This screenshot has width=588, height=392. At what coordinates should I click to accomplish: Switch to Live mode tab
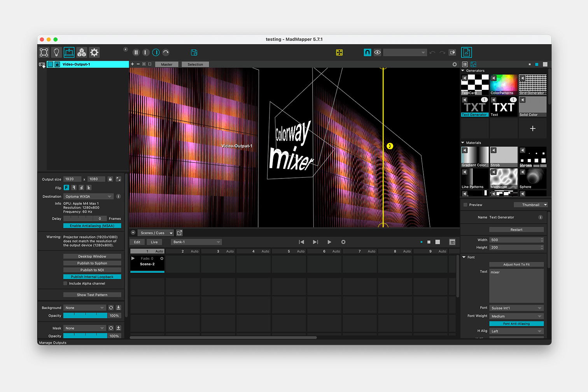(154, 242)
